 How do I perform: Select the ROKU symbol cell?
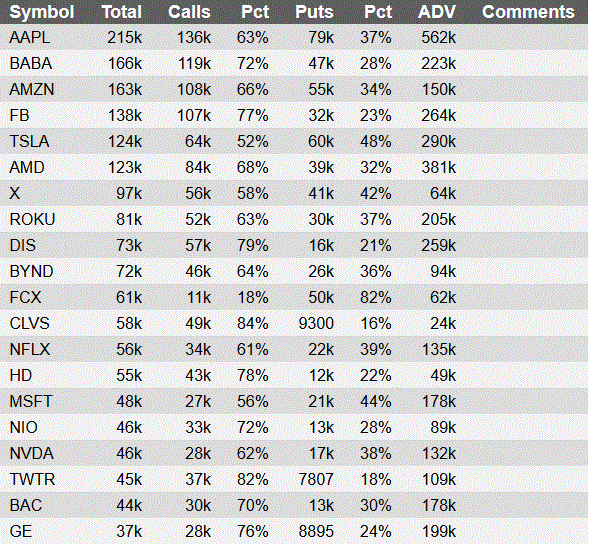click(32, 219)
